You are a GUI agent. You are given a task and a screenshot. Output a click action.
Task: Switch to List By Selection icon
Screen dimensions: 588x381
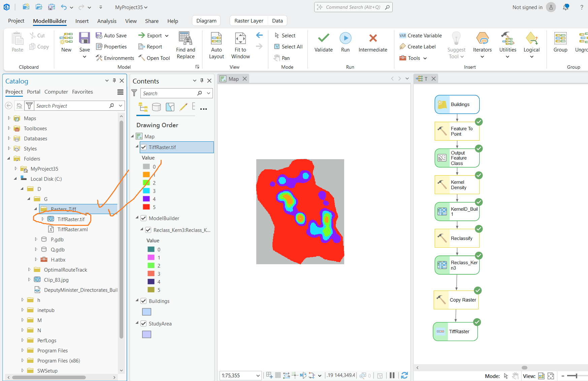tap(170, 107)
